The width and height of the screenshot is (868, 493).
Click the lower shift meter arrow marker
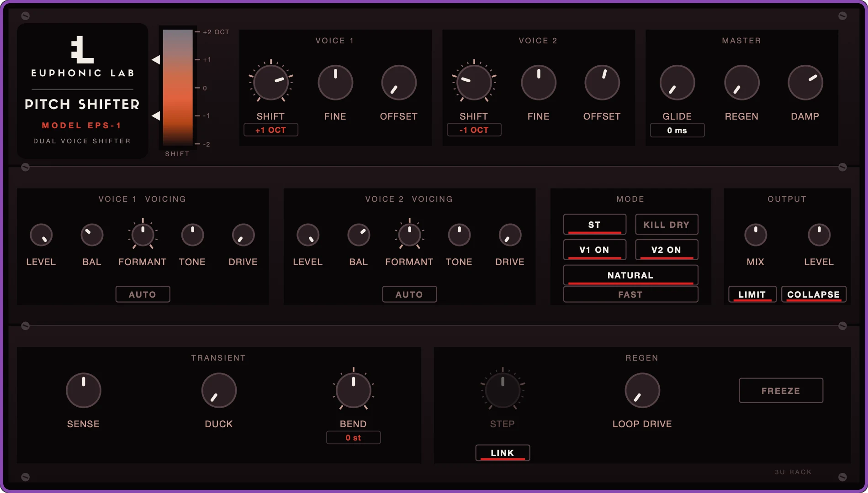pyautogui.click(x=156, y=116)
